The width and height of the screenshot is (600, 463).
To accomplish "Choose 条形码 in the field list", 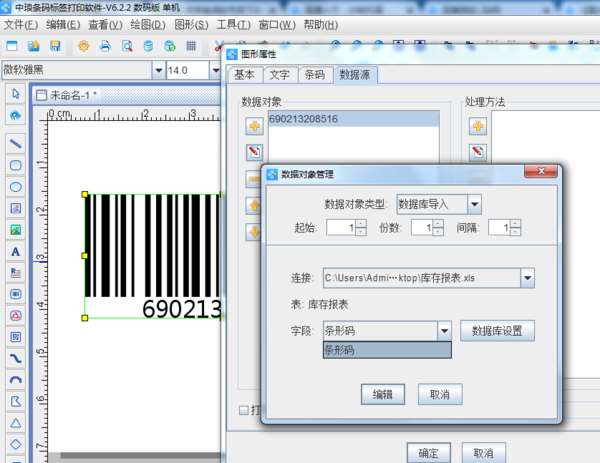I will point(387,350).
